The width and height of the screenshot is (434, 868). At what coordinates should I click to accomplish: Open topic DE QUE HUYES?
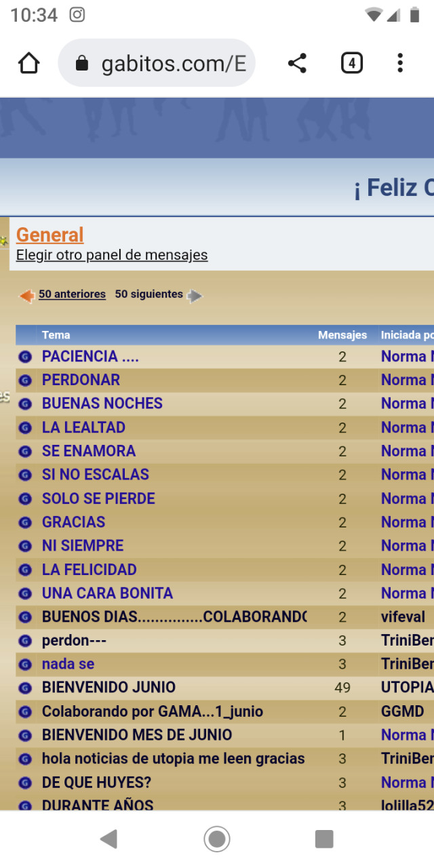point(96,783)
